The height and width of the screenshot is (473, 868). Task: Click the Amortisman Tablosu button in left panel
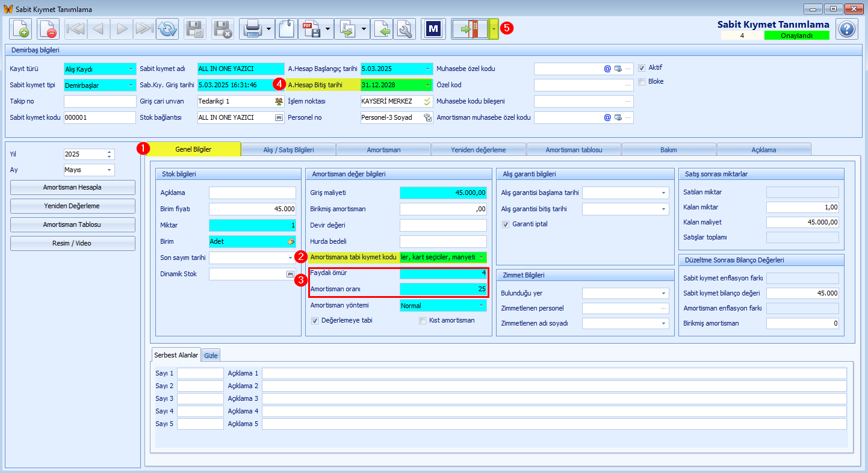pyautogui.click(x=72, y=224)
